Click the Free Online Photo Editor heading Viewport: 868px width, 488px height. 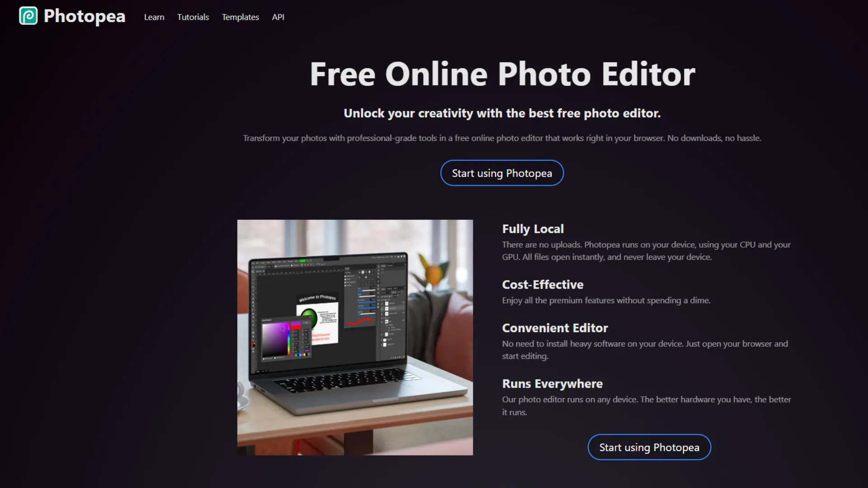503,72
